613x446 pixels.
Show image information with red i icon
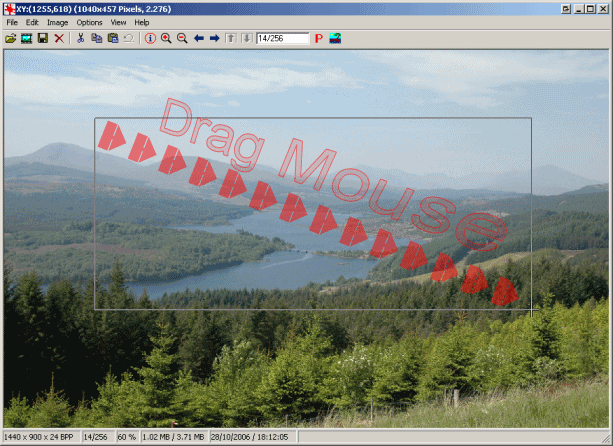pos(150,38)
